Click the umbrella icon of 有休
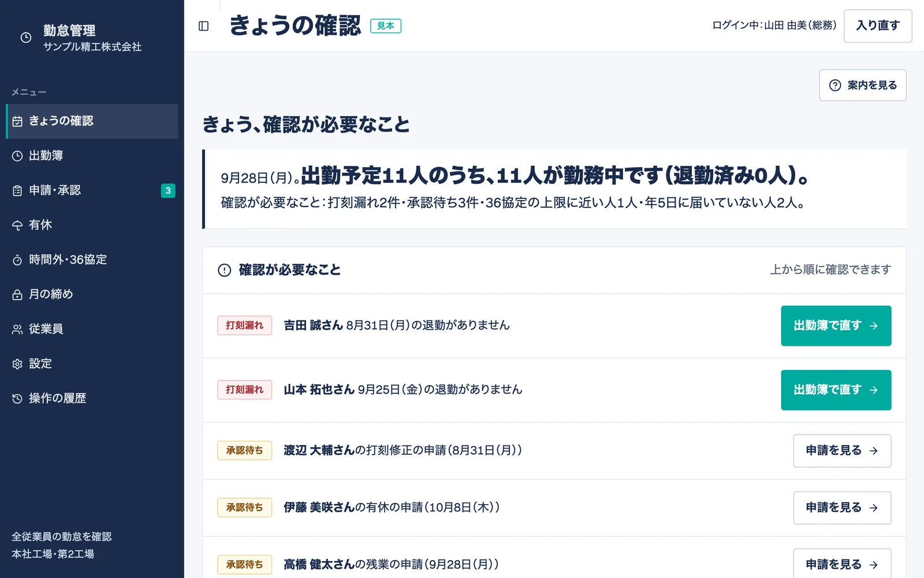 [x=17, y=225]
